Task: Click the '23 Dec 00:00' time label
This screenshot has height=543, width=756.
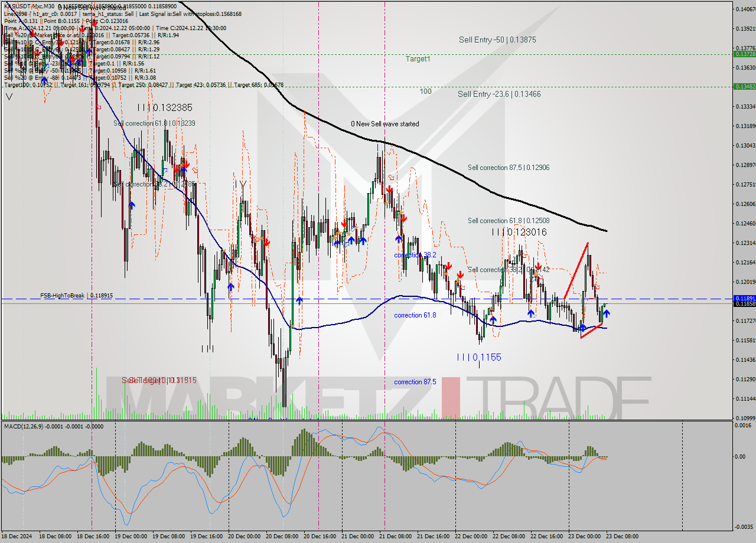Action: (x=585, y=537)
